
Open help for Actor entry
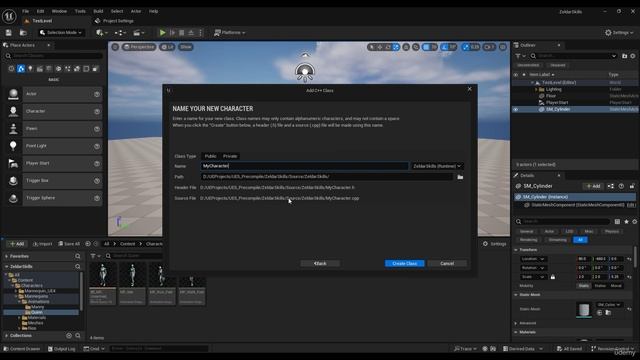pos(97,94)
